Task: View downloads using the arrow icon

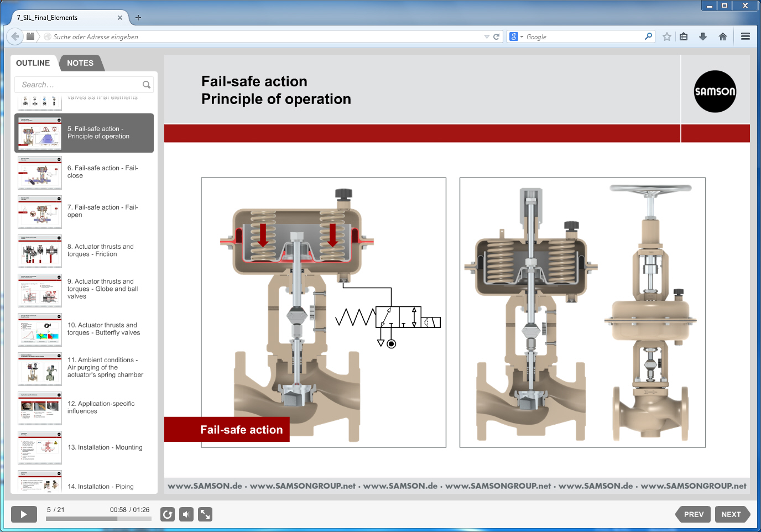Action: [x=703, y=36]
